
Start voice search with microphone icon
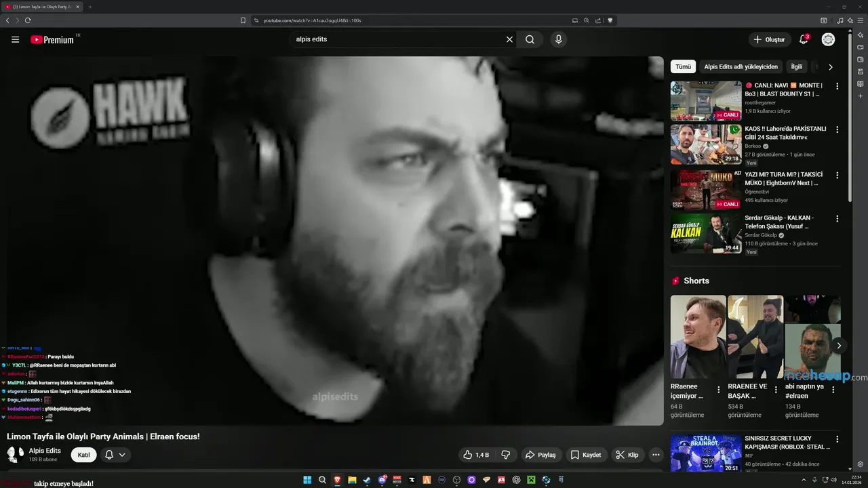point(559,39)
